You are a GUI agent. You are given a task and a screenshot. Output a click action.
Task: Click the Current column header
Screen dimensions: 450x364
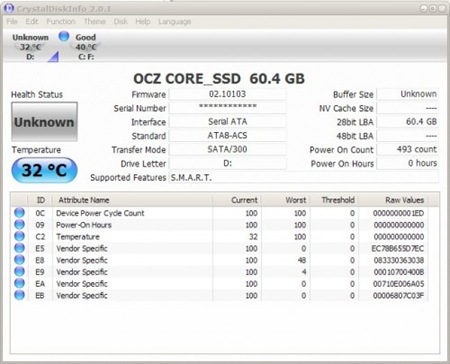click(x=236, y=200)
